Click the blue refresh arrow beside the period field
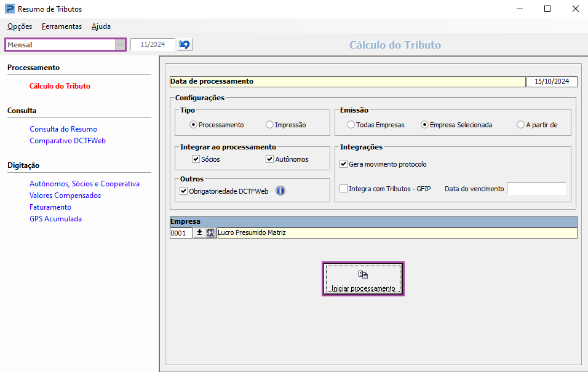This screenshot has height=372, width=588. coord(185,45)
